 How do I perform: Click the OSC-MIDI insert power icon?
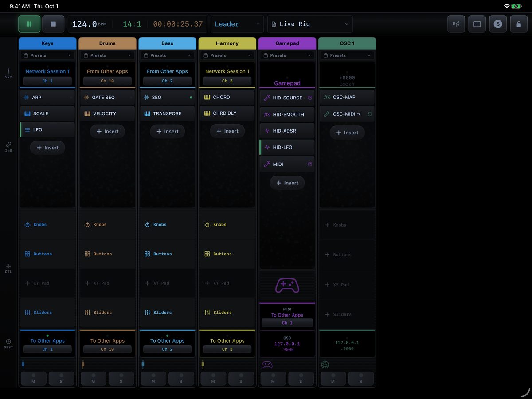point(370,114)
